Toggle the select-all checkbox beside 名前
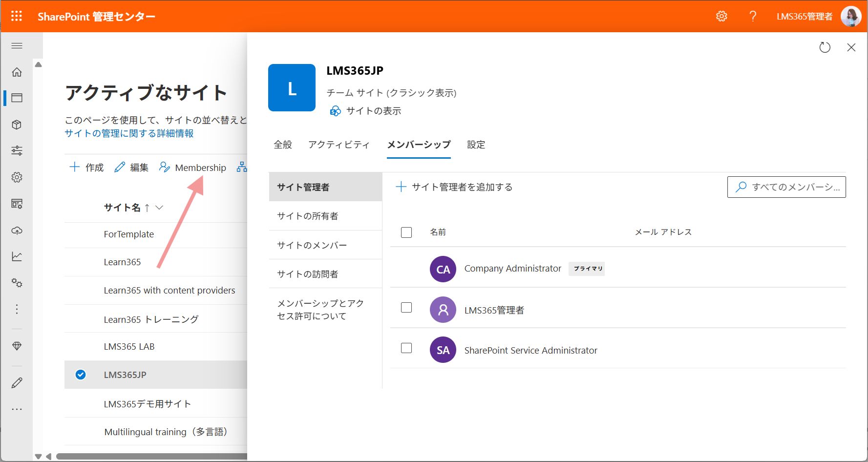The image size is (868, 462). click(x=406, y=232)
